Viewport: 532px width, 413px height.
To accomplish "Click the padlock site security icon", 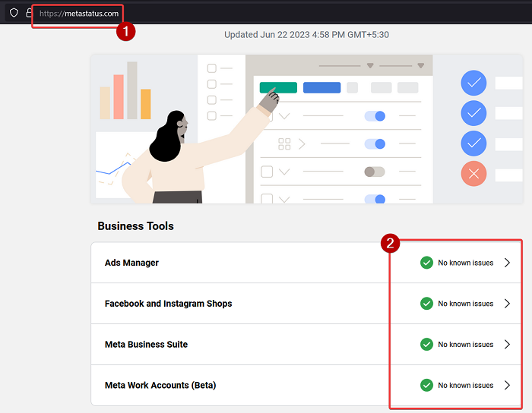I will [x=29, y=13].
